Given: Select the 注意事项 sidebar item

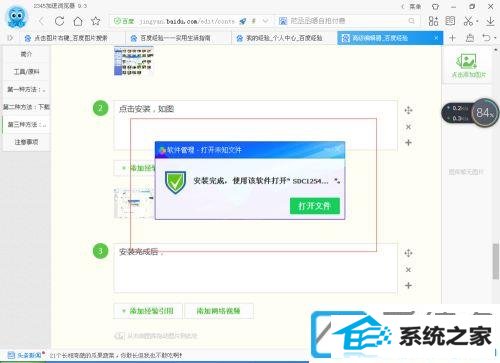Looking at the screenshot, I should click(26, 142).
